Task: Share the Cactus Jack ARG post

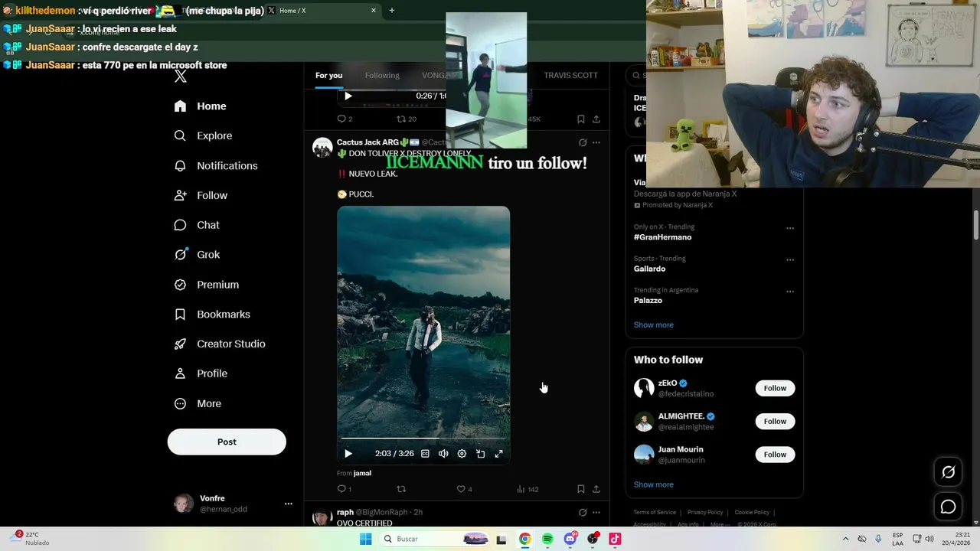Action: point(596,489)
